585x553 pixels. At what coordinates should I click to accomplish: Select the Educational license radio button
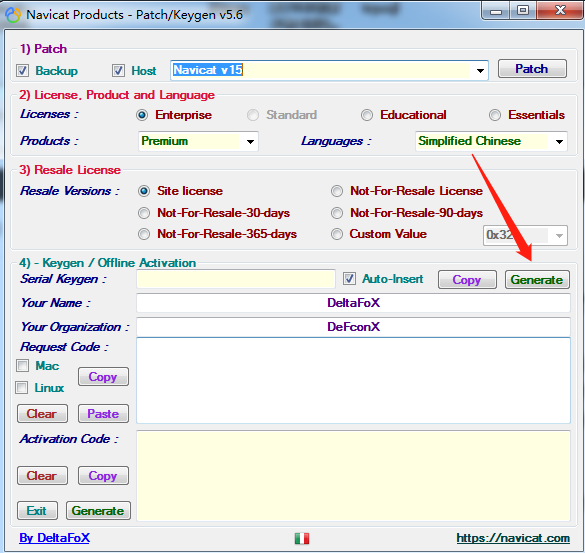pyautogui.click(x=367, y=115)
